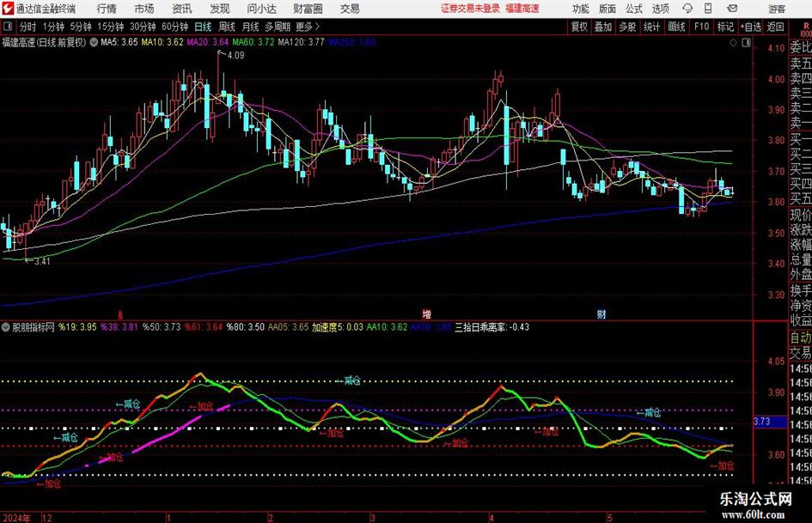Click the 叠加 overlay button
The image size is (812, 523).
(x=603, y=27)
